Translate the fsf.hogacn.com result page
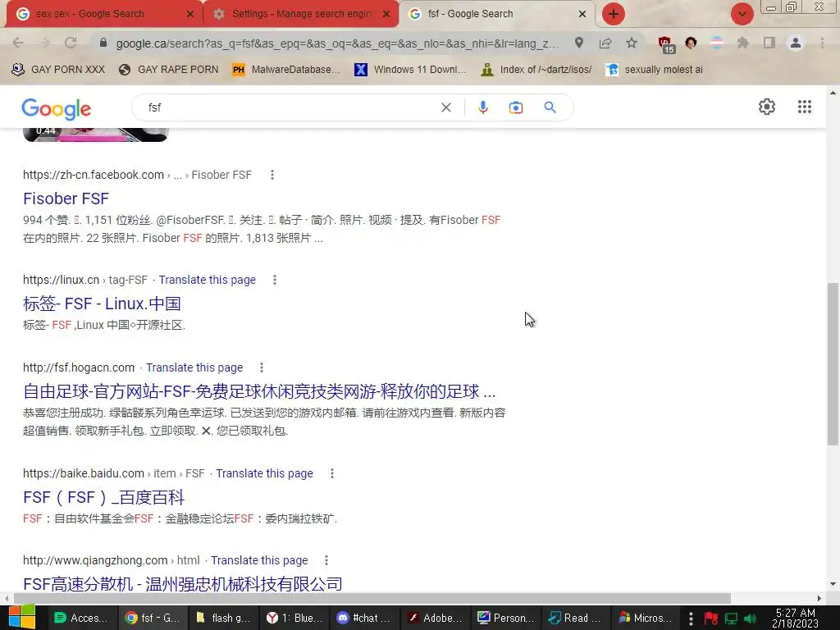The height and width of the screenshot is (630, 840). [194, 367]
